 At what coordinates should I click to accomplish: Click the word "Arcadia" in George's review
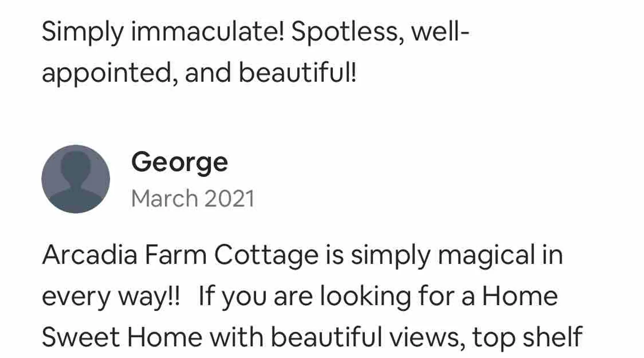(90, 255)
